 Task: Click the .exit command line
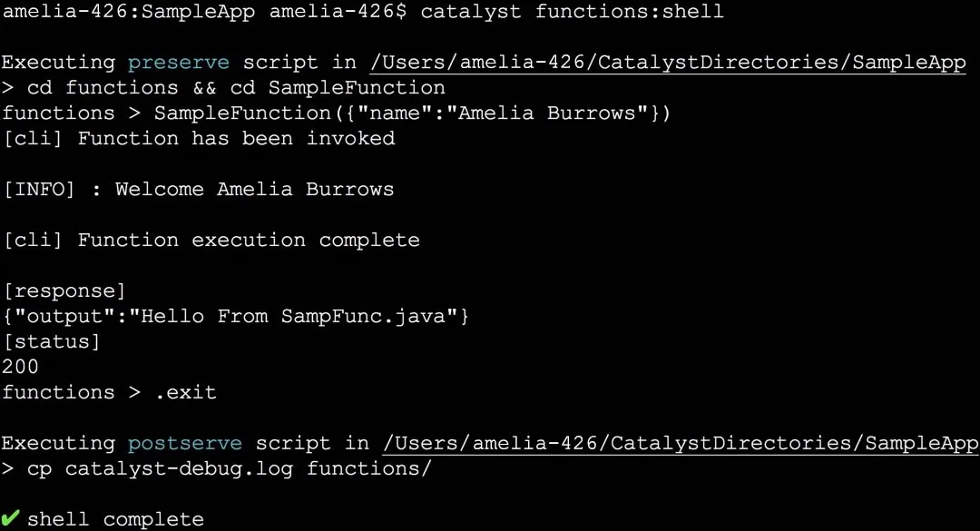(110, 392)
